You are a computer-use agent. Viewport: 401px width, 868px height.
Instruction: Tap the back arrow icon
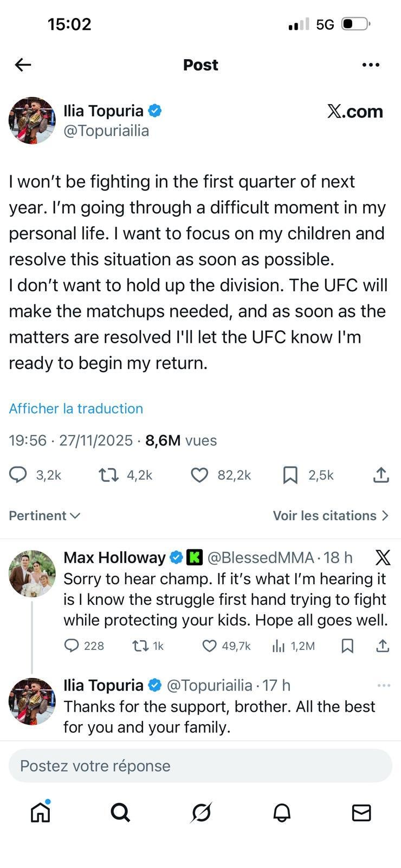23,65
